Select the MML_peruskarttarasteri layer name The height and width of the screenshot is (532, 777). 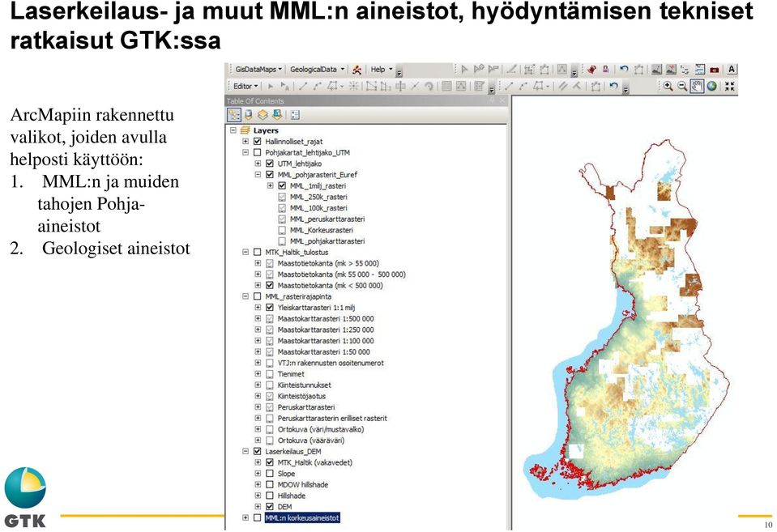point(327,219)
